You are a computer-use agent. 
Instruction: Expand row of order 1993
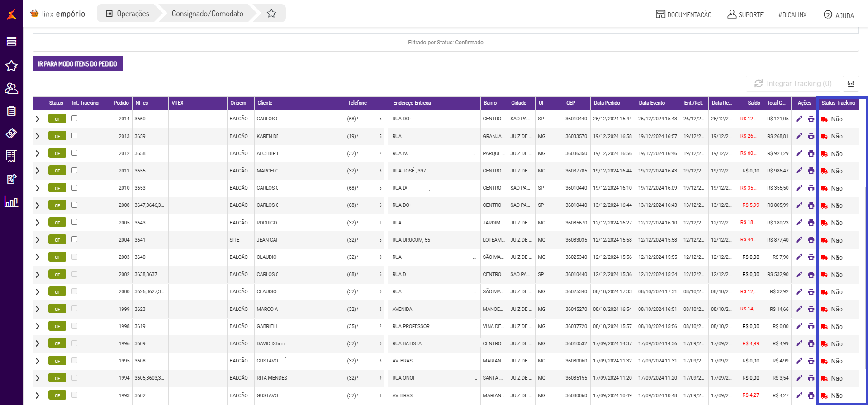[x=38, y=395]
